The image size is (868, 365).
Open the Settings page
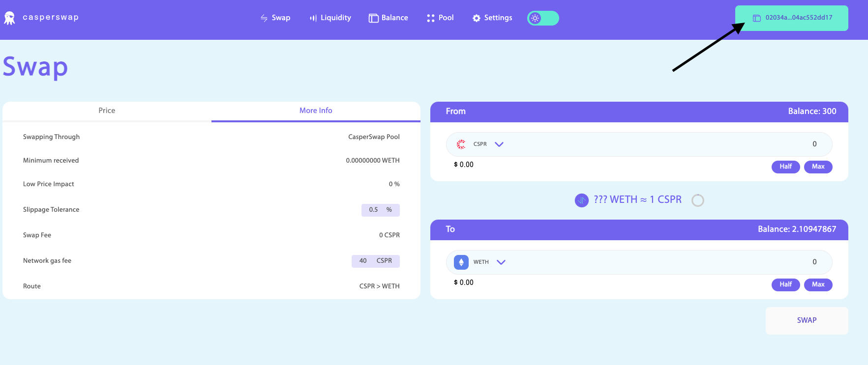(493, 18)
